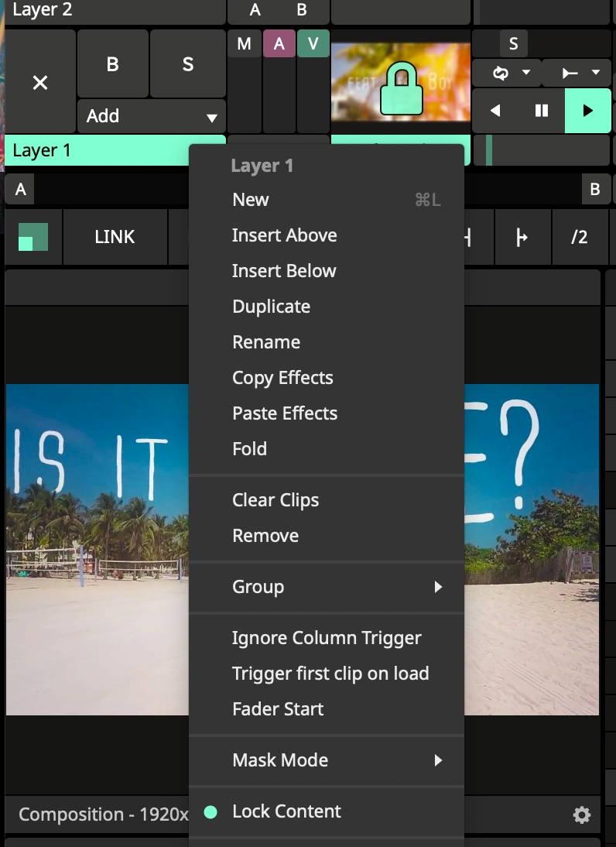
Task: Click the crossfader square icon beside LINK
Action: (33, 237)
